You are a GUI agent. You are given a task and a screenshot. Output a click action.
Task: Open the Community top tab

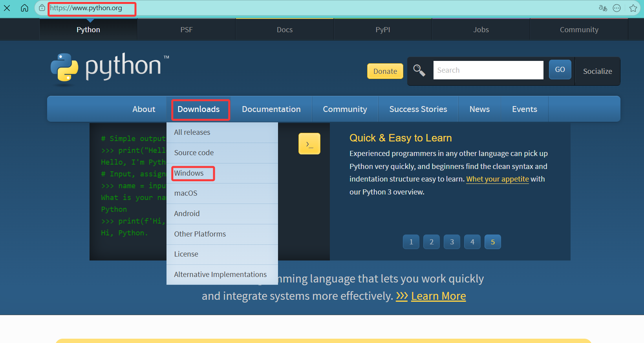pos(579,29)
